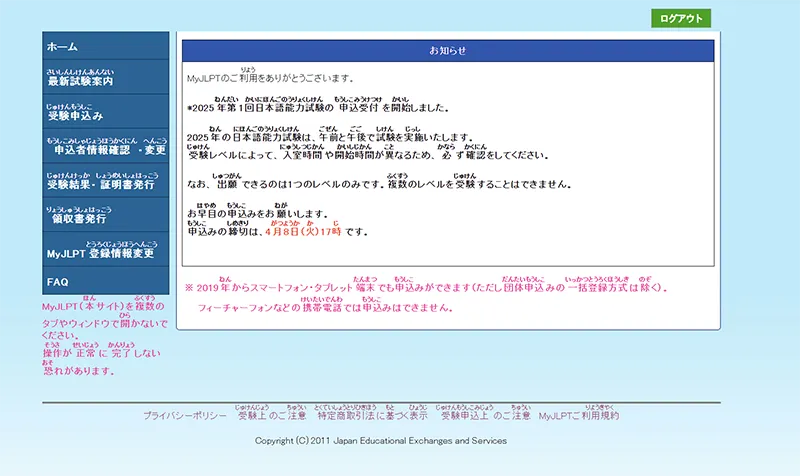Open the プライバシーポリシー footer link

(185, 416)
